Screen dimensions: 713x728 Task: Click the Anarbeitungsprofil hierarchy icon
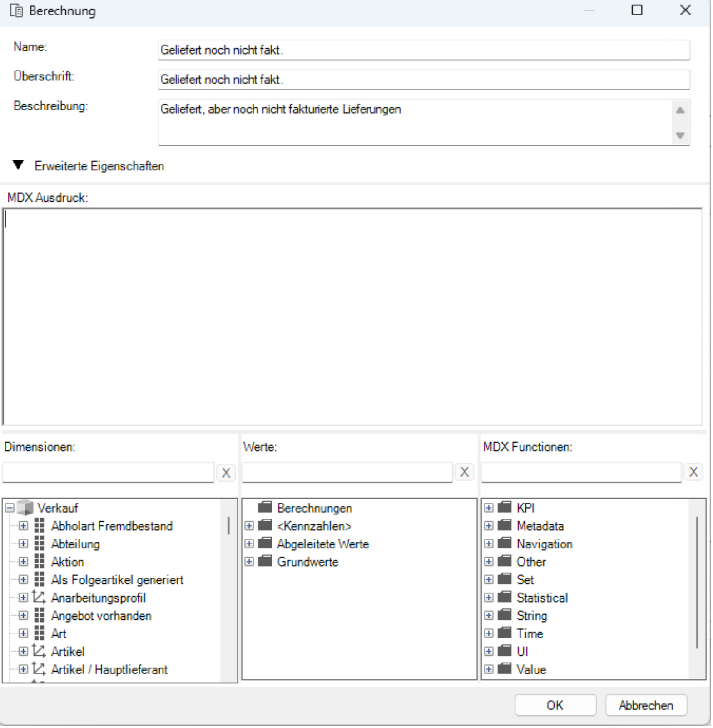[x=39, y=598]
